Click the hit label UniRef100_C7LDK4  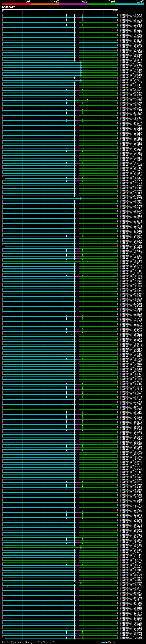131,628
